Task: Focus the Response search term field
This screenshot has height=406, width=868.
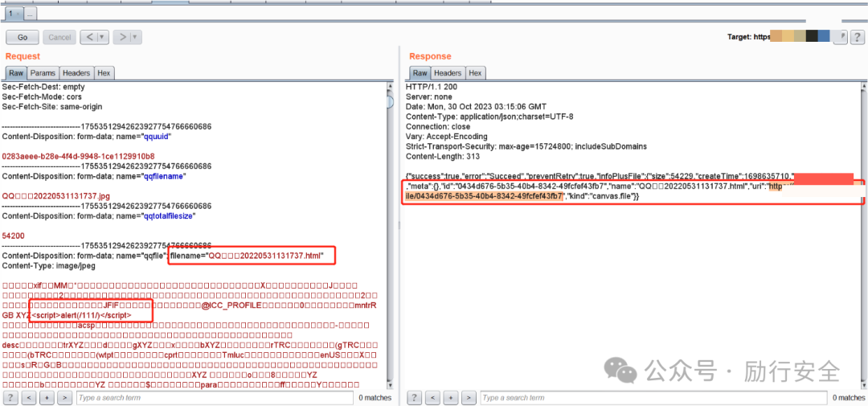Action: 654,398
